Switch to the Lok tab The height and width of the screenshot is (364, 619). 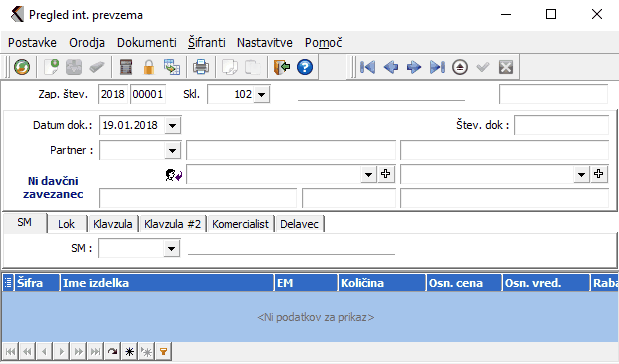[66, 224]
